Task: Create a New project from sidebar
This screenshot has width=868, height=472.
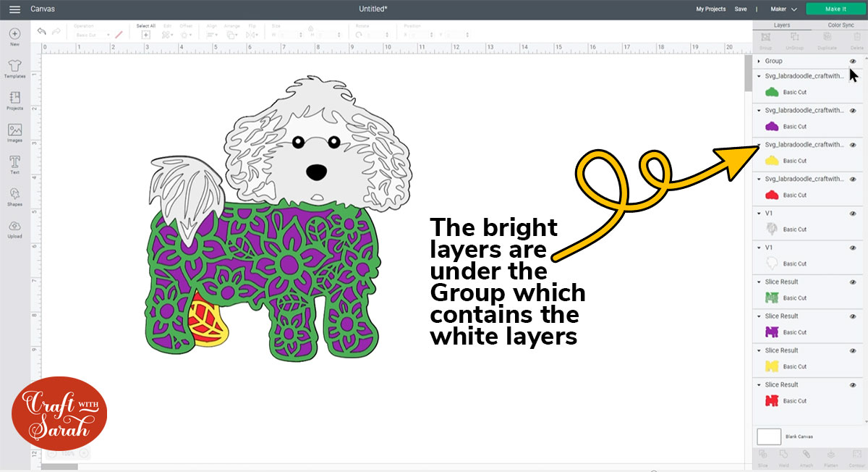Action: coord(15,36)
